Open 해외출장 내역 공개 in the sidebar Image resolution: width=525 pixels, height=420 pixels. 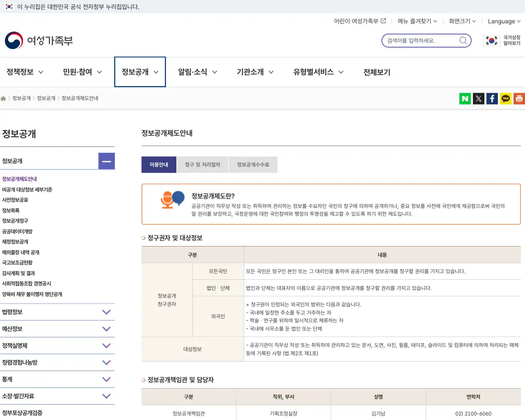[21, 253]
